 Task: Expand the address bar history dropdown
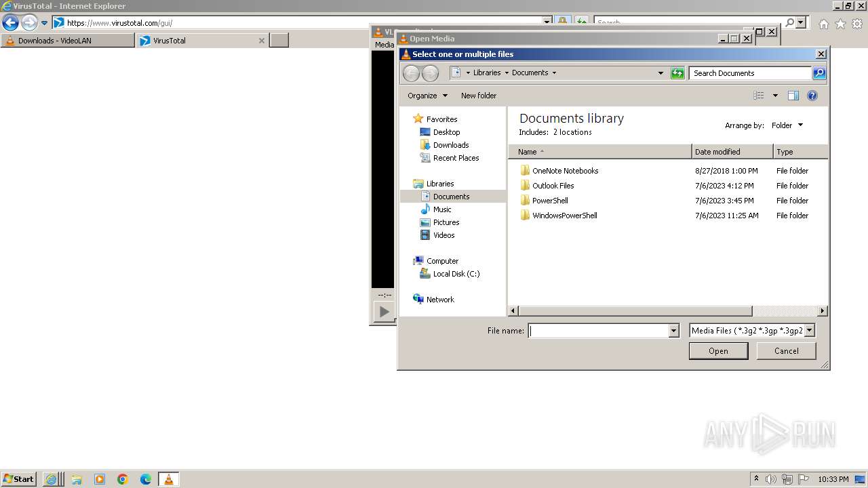click(x=660, y=73)
